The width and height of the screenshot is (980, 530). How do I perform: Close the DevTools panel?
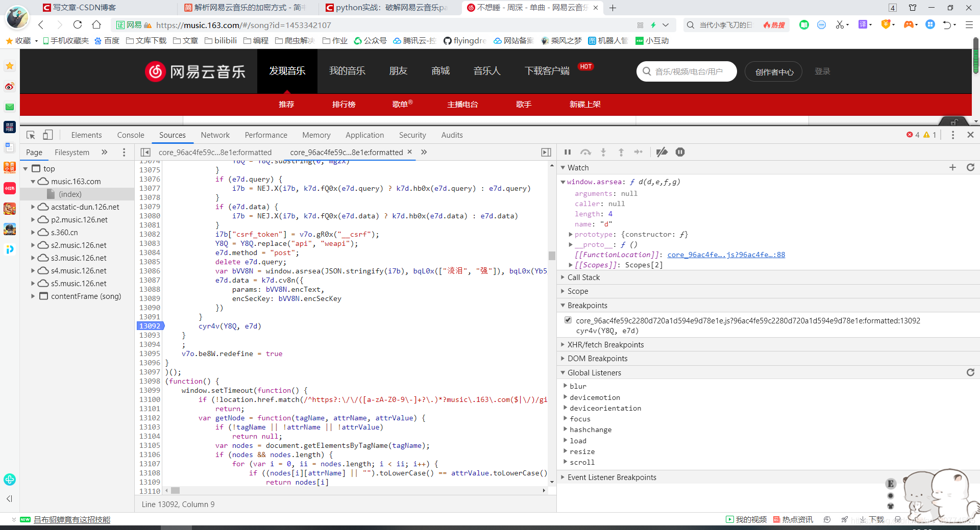pyautogui.click(x=970, y=135)
